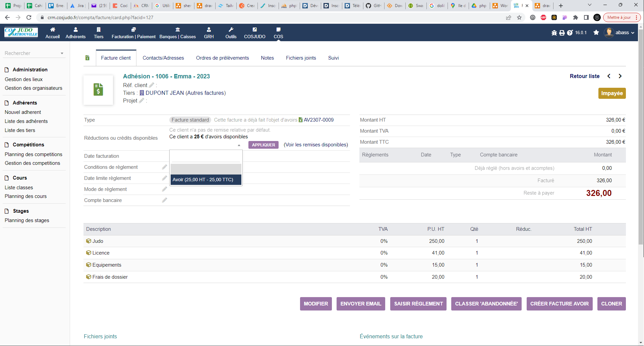The image size is (644, 346).
Task: Open Nouvel adherent sidebar link
Action: pyautogui.click(x=23, y=112)
